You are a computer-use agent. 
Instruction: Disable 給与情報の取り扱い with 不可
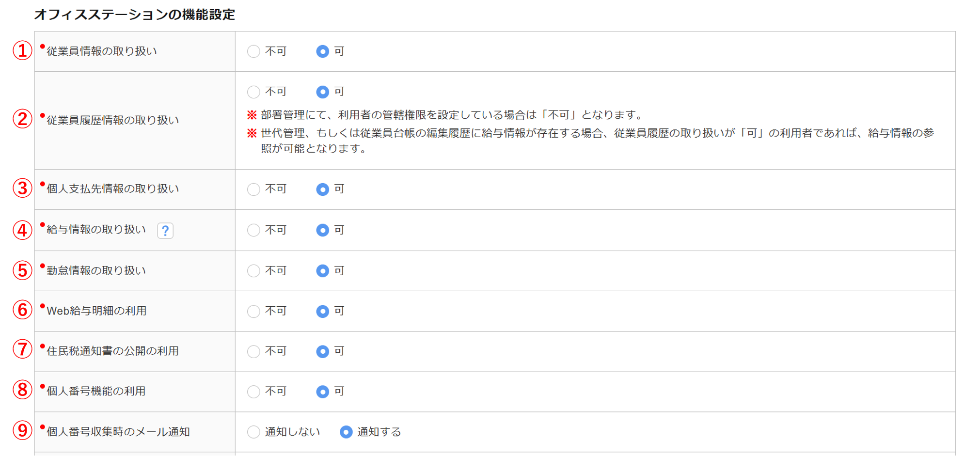pos(253,230)
